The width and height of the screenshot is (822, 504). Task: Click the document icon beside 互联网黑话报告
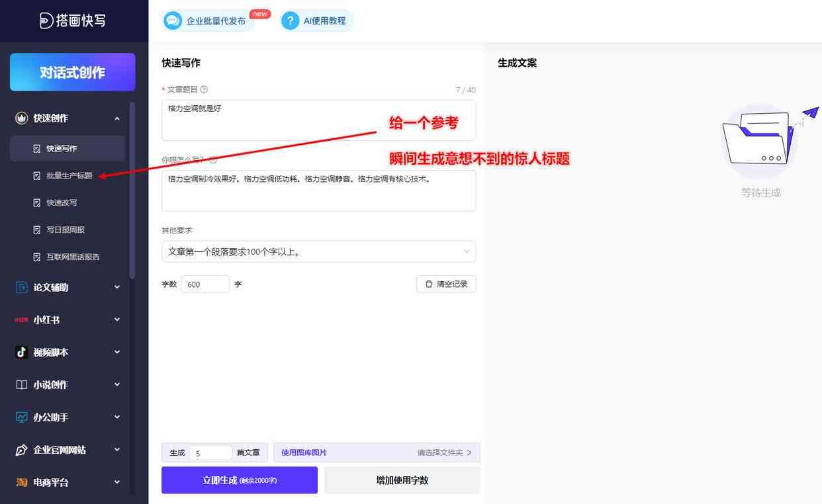[37, 257]
